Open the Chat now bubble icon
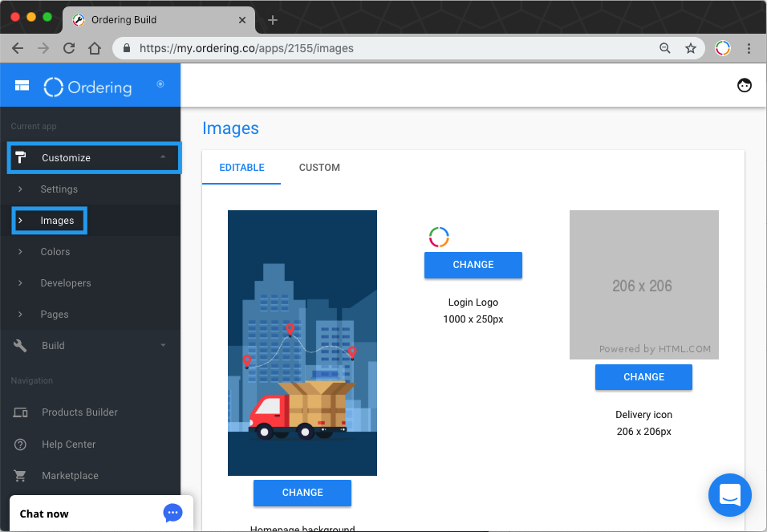Image resolution: width=767 pixels, height=532 pixels. point(172,514)
